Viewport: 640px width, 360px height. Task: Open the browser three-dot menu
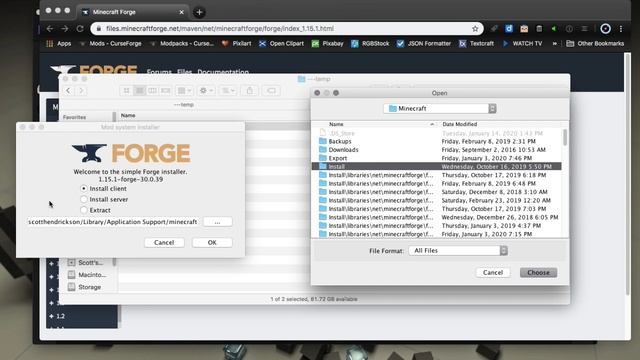(x=621, y=29)
